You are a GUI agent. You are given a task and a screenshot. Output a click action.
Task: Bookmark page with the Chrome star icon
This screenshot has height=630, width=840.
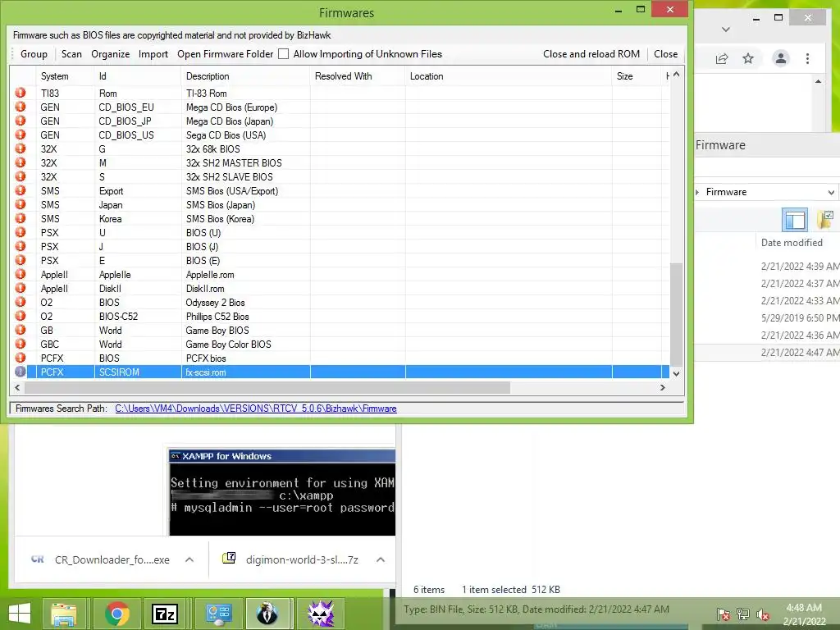point(748,58)
